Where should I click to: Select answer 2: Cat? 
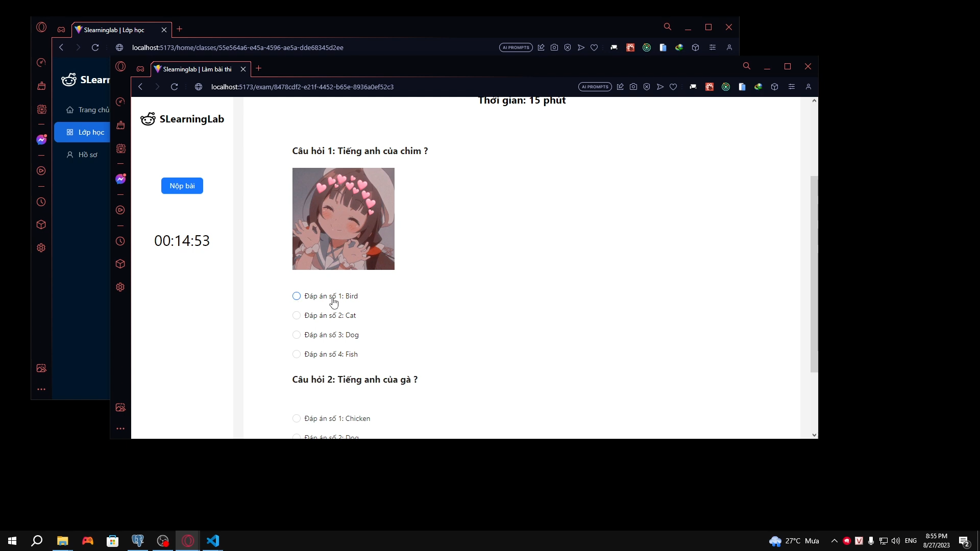pos(297,315)
